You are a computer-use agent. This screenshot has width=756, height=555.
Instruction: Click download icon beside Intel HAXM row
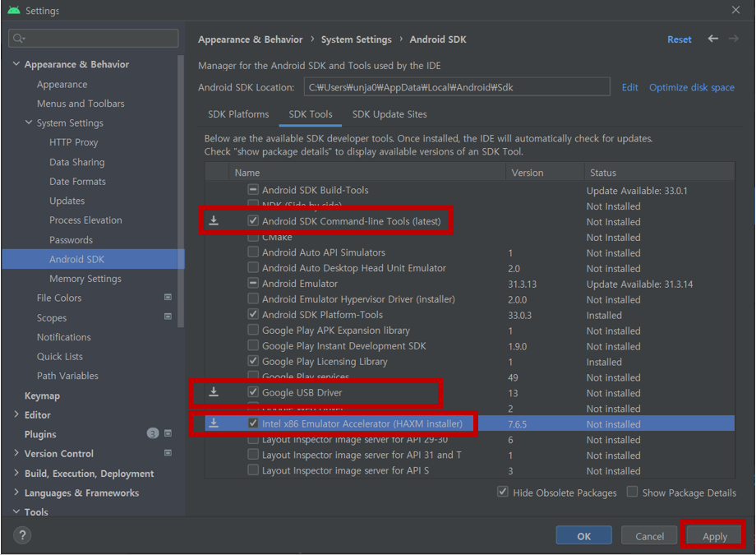pos(214,423)
